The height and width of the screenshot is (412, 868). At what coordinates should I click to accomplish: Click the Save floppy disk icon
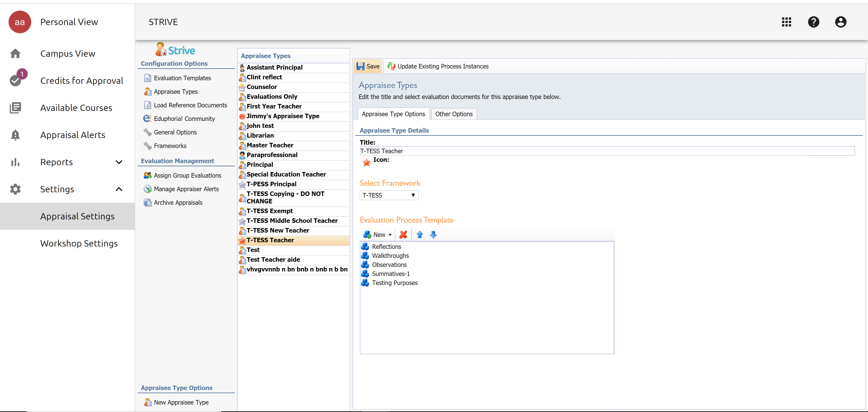[360, 66]
